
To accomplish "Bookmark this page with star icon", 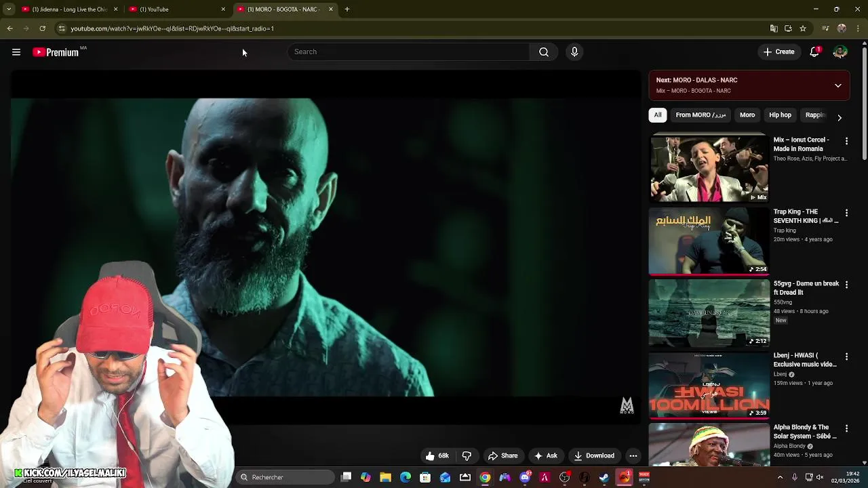I will (803, 28).
